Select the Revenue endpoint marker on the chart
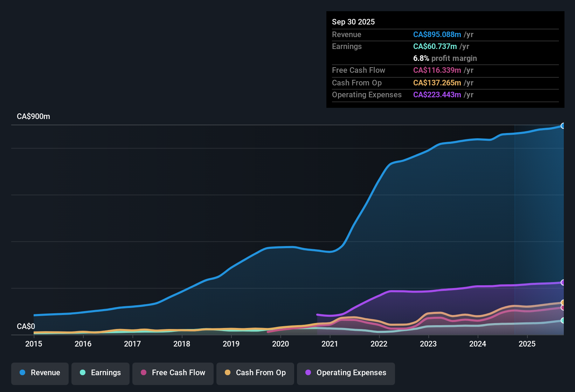This screenshot has width=575, height=392. (x=563, y=125)
